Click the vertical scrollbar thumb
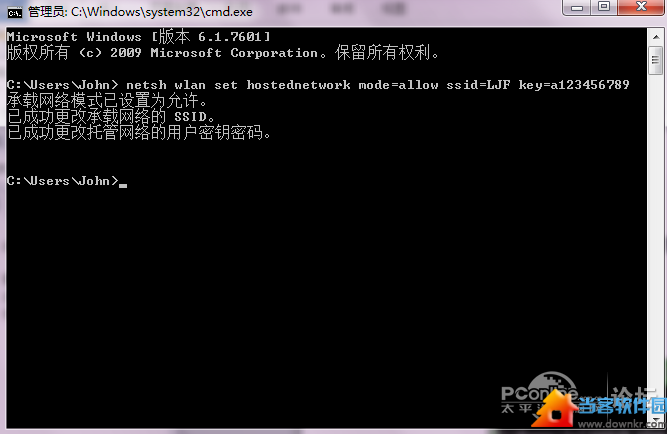Viewport: 667px width, 434px height. [656, 61]
